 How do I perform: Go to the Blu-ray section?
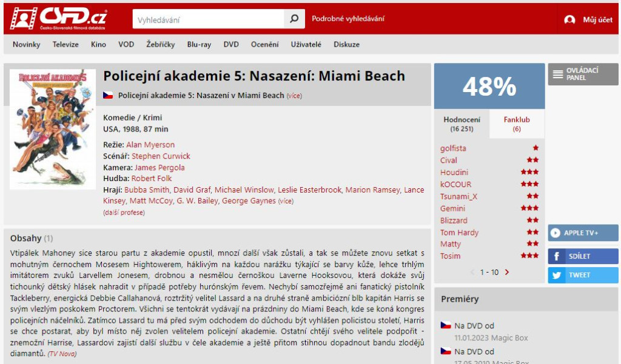(x=199, y=44)
